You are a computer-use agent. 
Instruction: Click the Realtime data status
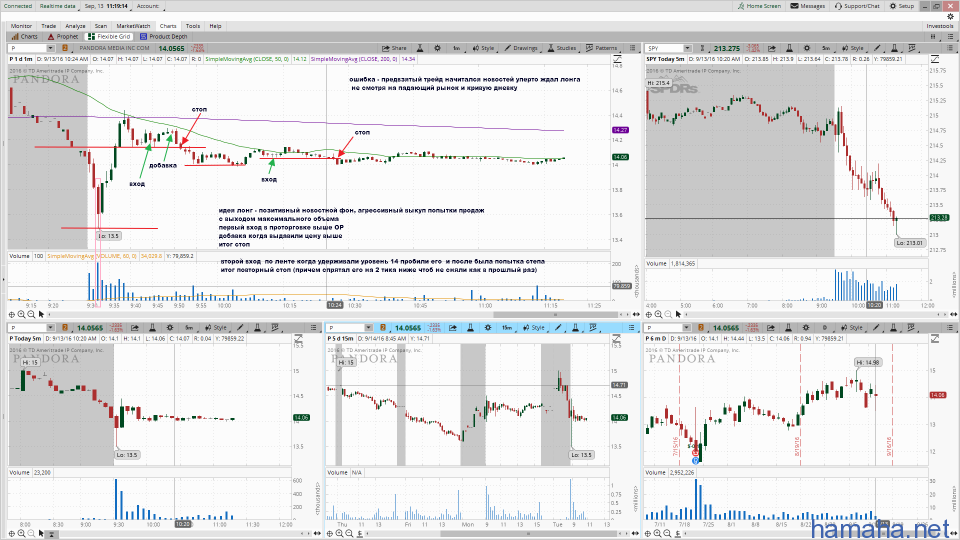[x=58, y=6]
